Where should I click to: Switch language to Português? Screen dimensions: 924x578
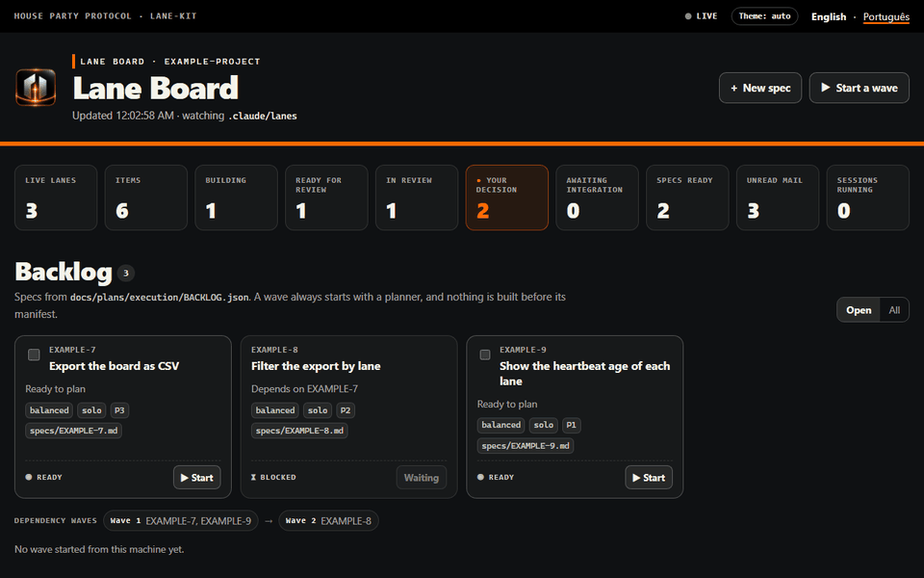pyautogui.click(x=886, y=16)
